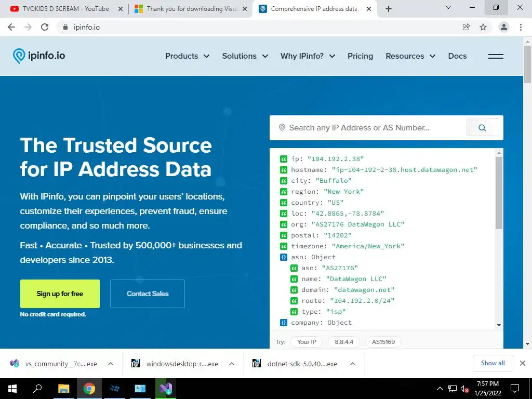This screenshot has width=532, height=399.
Task: Click the quote icon beside timezone field
Action: click(x=284, y=246)
